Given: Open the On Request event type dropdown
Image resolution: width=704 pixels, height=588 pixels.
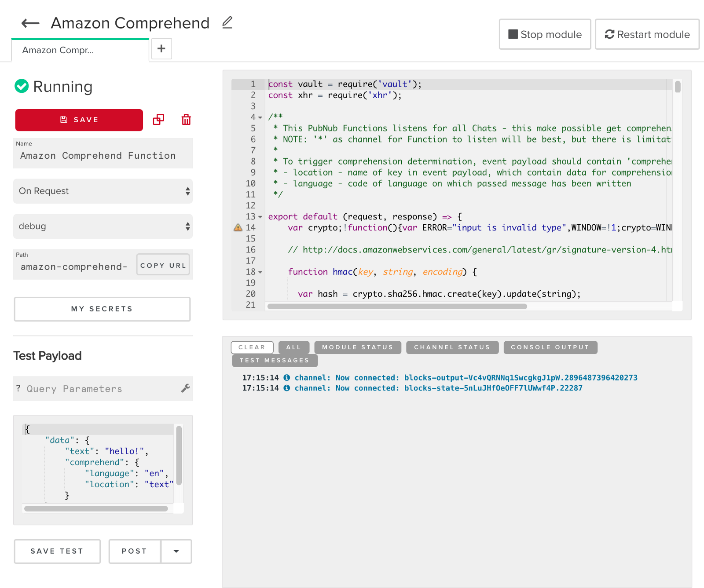Looking at the screenshot, I should point(103,191).
